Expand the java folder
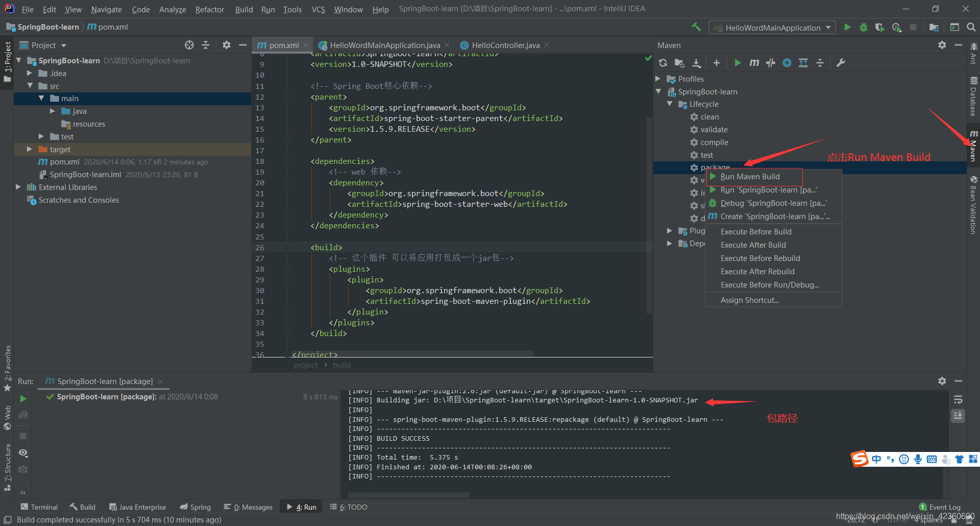This screenshot has height=526, width=980. click(x=53, y=111)
